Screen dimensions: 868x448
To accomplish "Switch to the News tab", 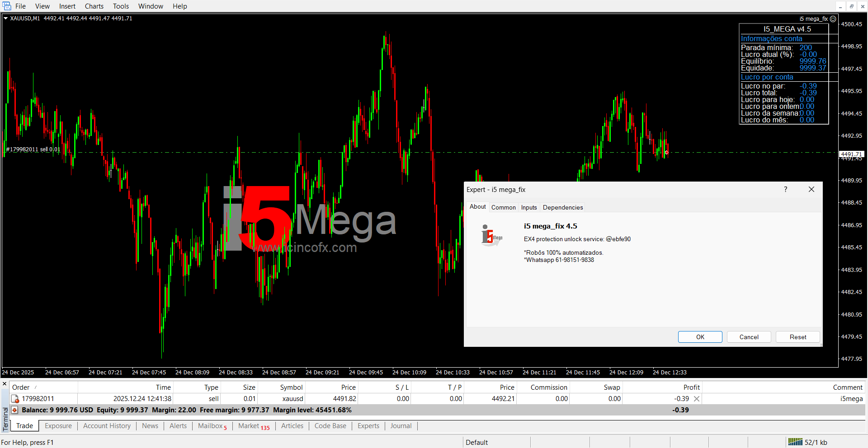I will (150, 426).
